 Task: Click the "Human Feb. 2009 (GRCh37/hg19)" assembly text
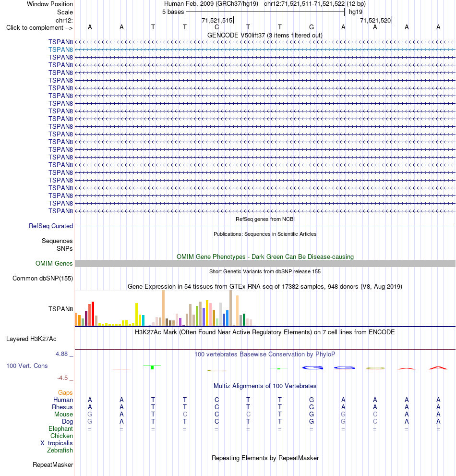pos(211,4)
